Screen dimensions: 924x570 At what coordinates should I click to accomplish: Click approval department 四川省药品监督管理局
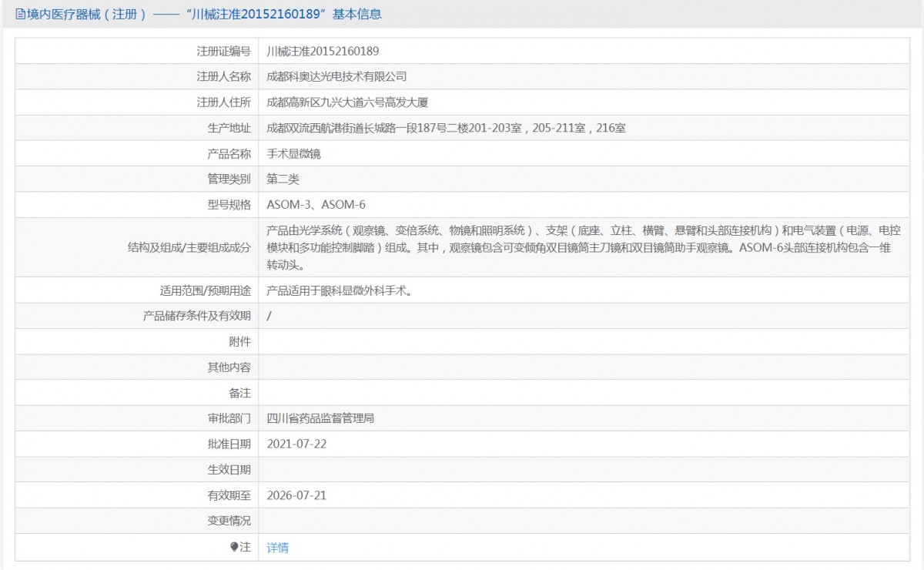[x=320, y=418]
